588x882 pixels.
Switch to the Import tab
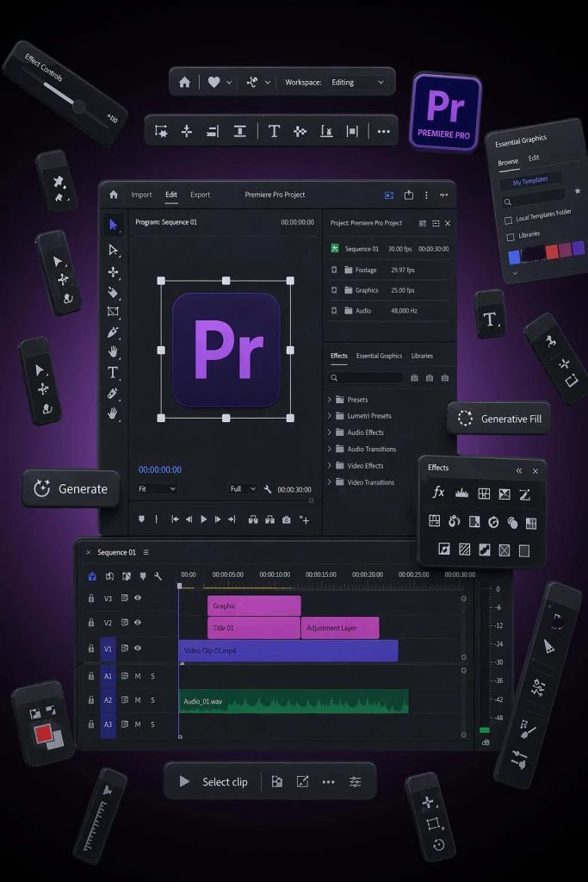point(141,195)
